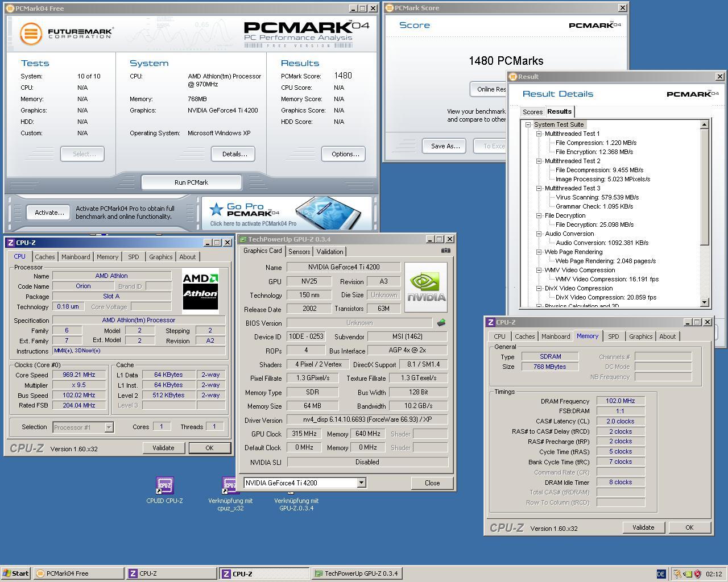Select File Compression 1.220 MB/s row

(596, 143)
